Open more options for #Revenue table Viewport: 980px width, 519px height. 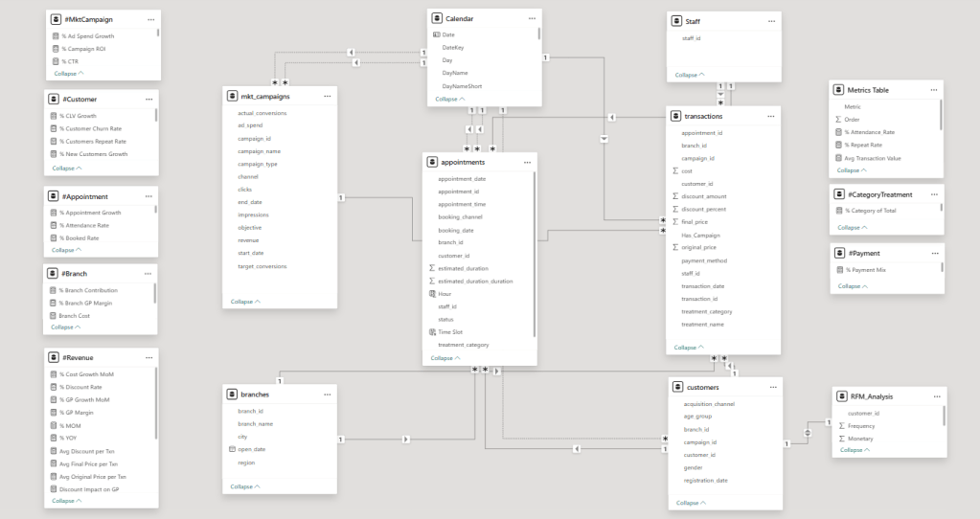[148, 356]
